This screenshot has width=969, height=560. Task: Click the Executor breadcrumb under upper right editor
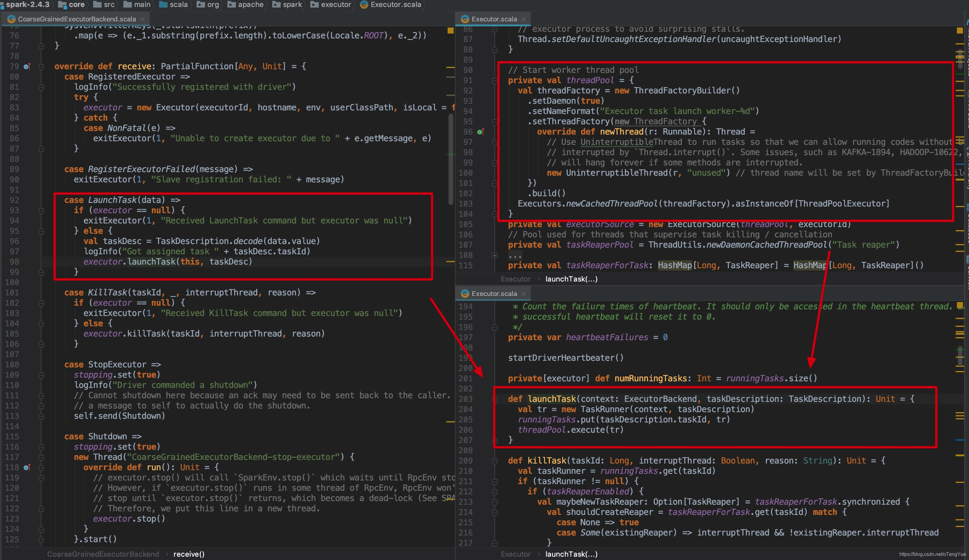515,279
